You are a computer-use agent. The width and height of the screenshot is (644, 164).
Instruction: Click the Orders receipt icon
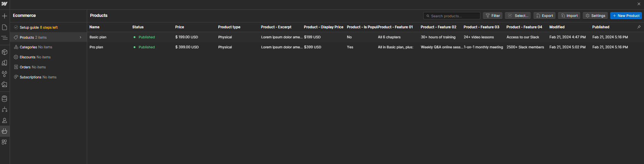click(x=16, y=67)
